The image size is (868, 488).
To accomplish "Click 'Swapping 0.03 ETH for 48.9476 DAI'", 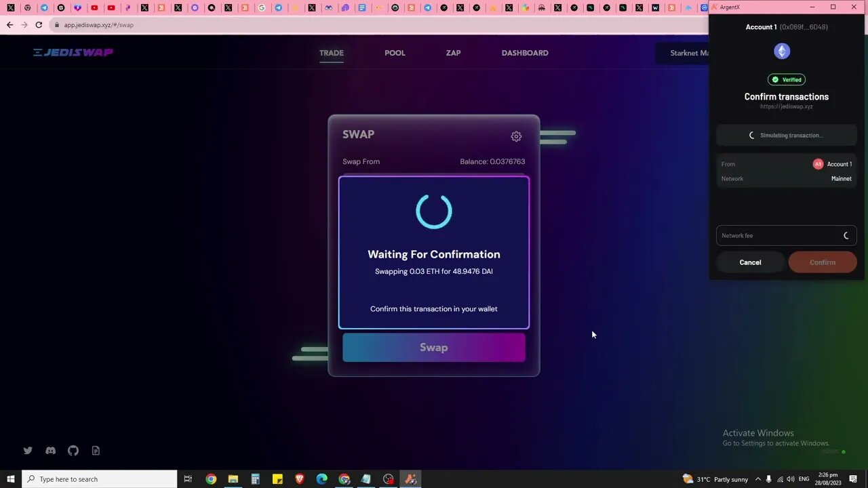I will tap(434, 271).
